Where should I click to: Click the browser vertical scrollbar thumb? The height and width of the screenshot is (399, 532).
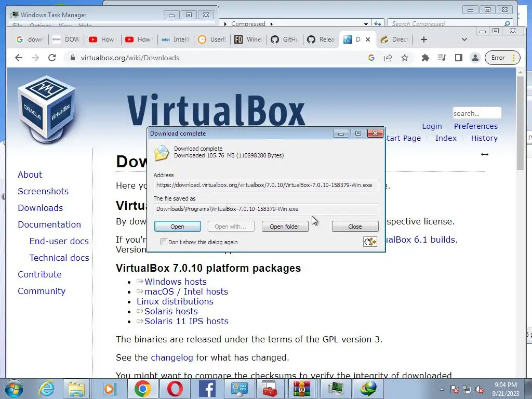pyautogui.click(x=520, y=123)
